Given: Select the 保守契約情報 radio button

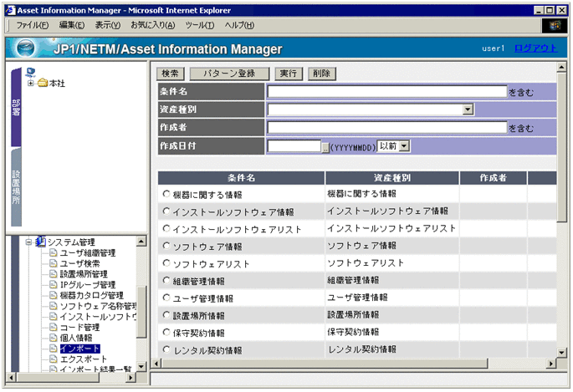Looking at the screenshot, I should pyautogui.click(x=166, y=333).
